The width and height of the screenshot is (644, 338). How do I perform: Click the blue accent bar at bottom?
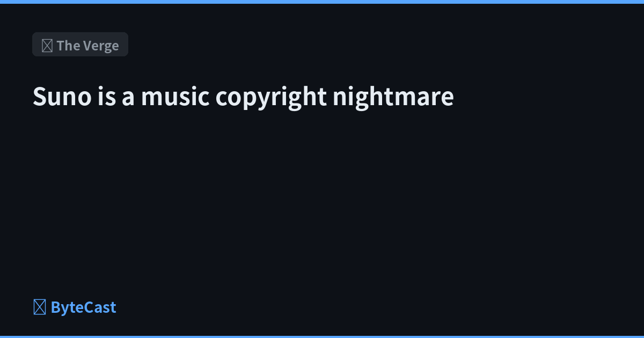pyautogui.click(x=322, y=336)
